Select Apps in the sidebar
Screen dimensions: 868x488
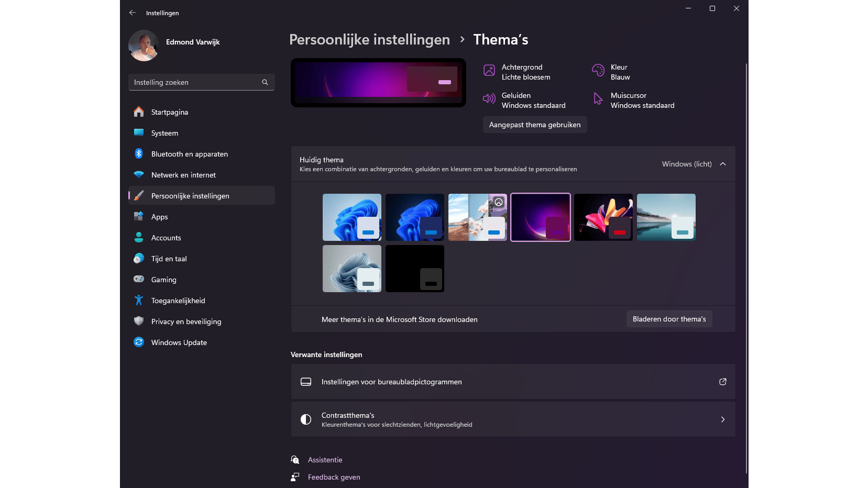(x=202, y=217)
